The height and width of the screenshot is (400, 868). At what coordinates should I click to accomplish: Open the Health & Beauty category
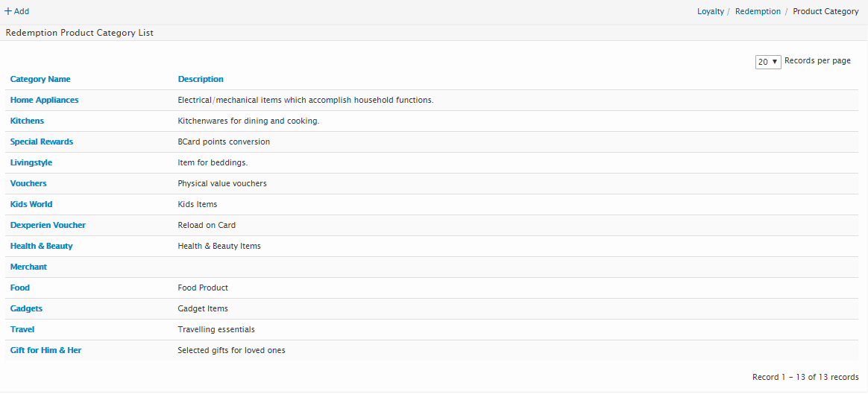[41, 246]
